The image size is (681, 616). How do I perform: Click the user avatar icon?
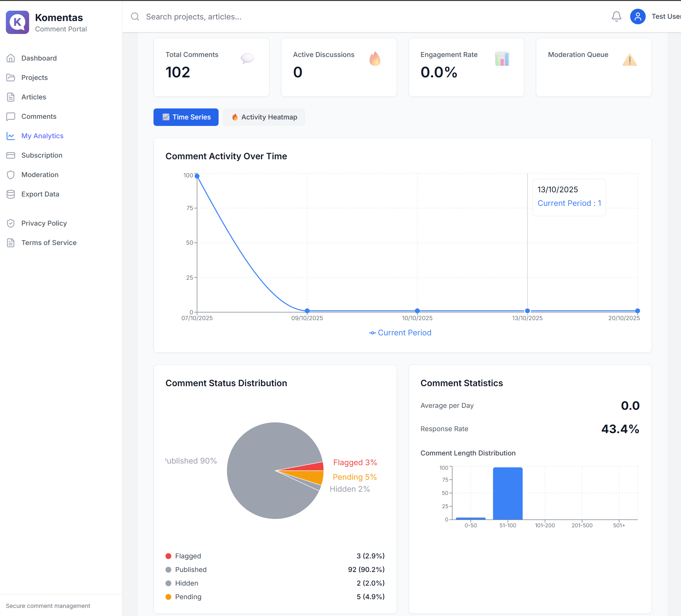click(x=637, y=17)
